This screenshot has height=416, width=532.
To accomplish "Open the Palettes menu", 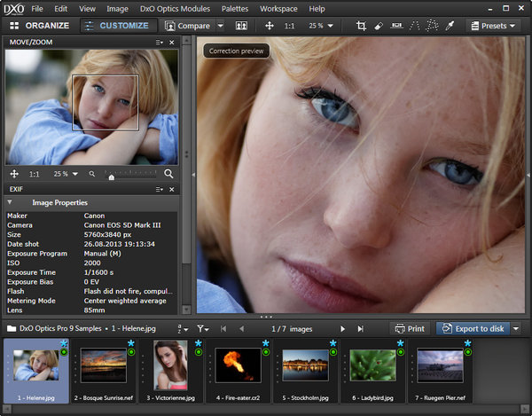I will (x=235, y=8).
